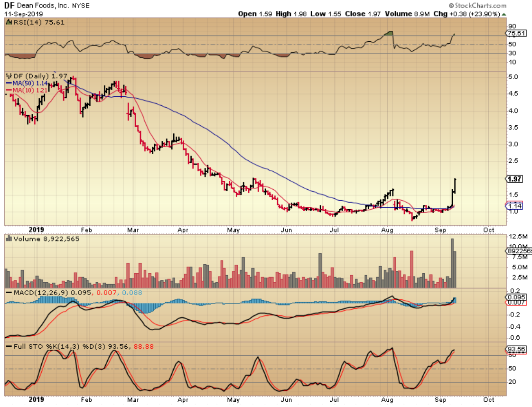Click the NYSE exchange label

click(81, 6)
